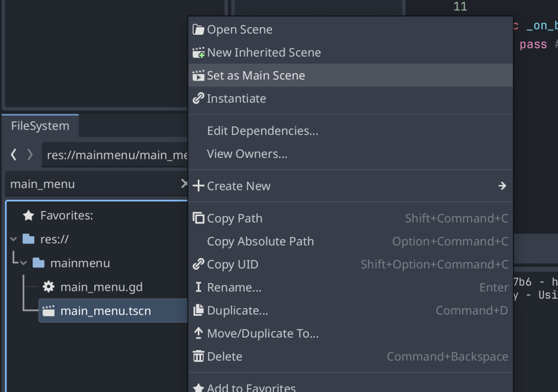Click the Copy UID link icon
The image size is (558, 392).
click(198, 265)
